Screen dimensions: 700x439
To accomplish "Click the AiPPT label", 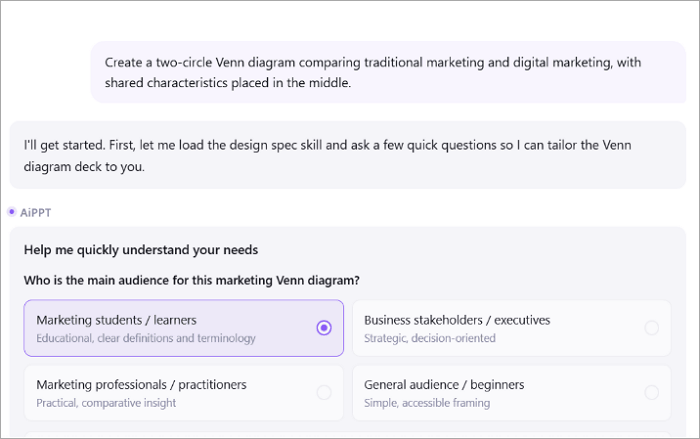I will coord(35,213).
